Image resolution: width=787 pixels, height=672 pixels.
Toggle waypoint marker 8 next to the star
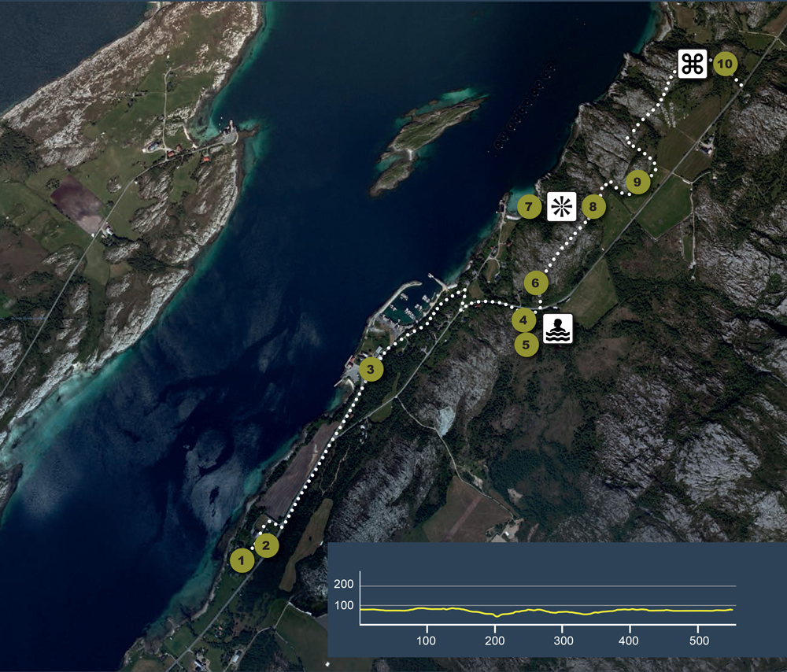pos(594,207)
